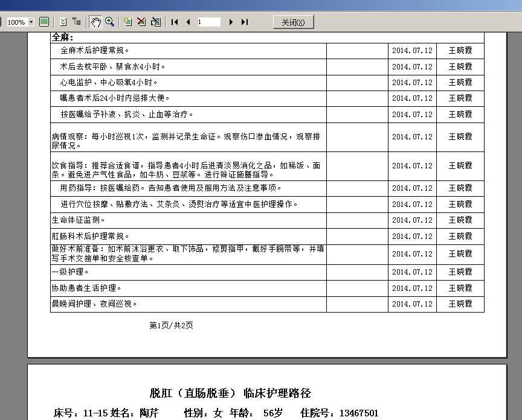Toggle the document tree structure icon
This screenshot has height=420, width=522.
click(77, 22)
